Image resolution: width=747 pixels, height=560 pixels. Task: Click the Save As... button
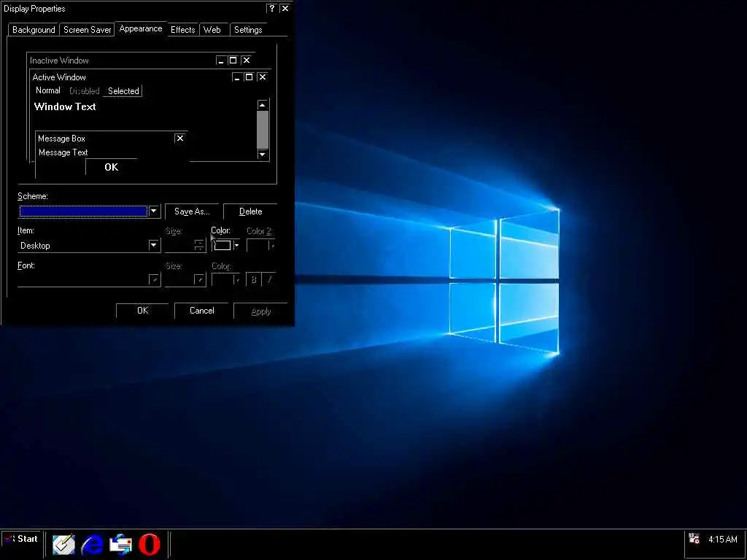point(192,211)
